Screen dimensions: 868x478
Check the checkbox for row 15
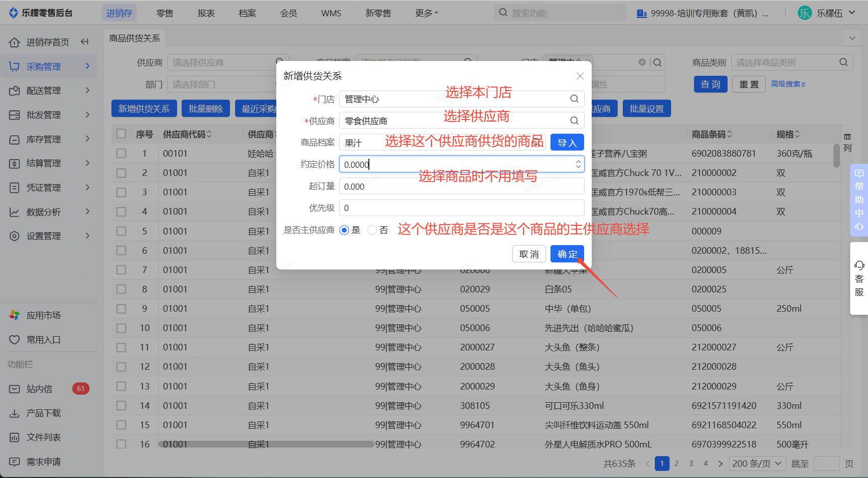pos(121,425)
